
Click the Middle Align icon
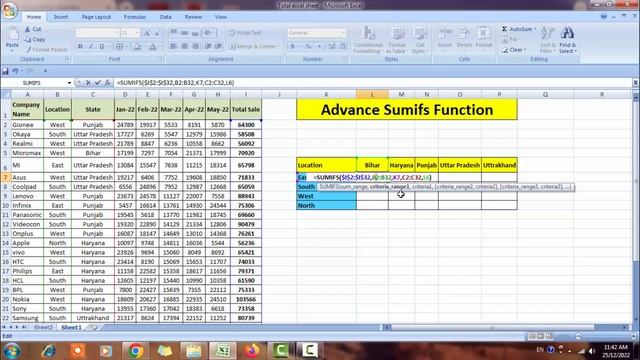pyautogui.click(x=184, y=33)
